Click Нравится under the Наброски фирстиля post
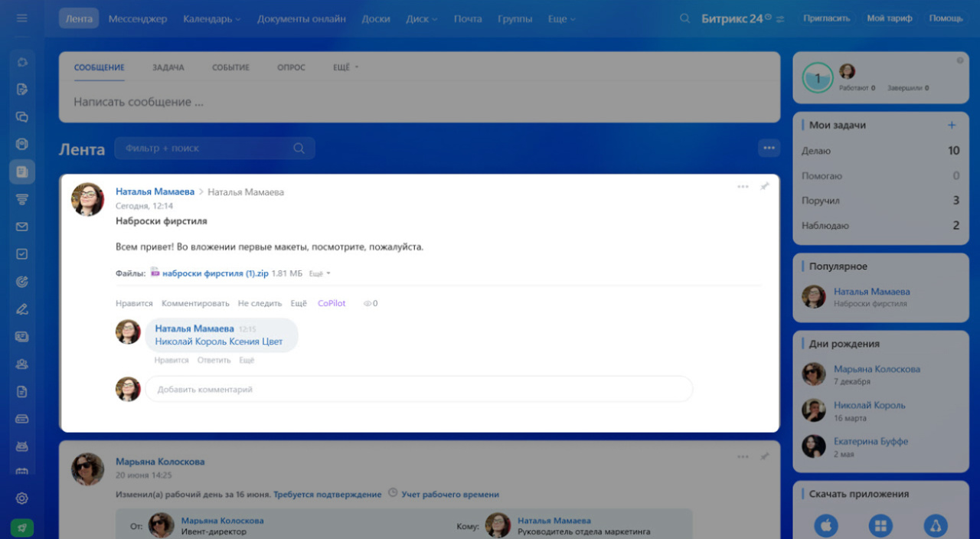The height and width of the screenshot is (539, 980). click(x=134, y=303)
